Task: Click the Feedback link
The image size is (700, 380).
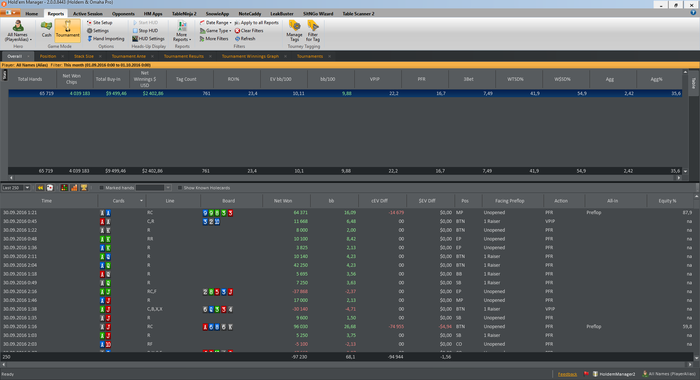Action: [567, 374]
